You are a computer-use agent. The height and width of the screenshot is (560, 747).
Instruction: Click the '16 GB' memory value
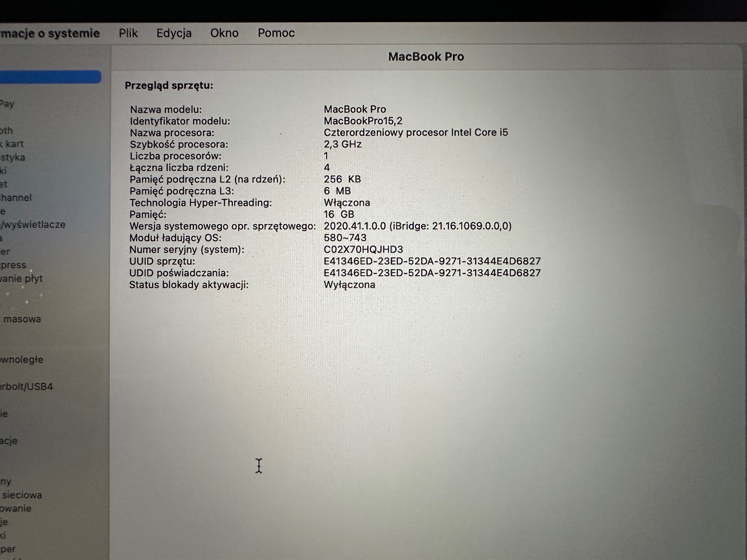339,214
